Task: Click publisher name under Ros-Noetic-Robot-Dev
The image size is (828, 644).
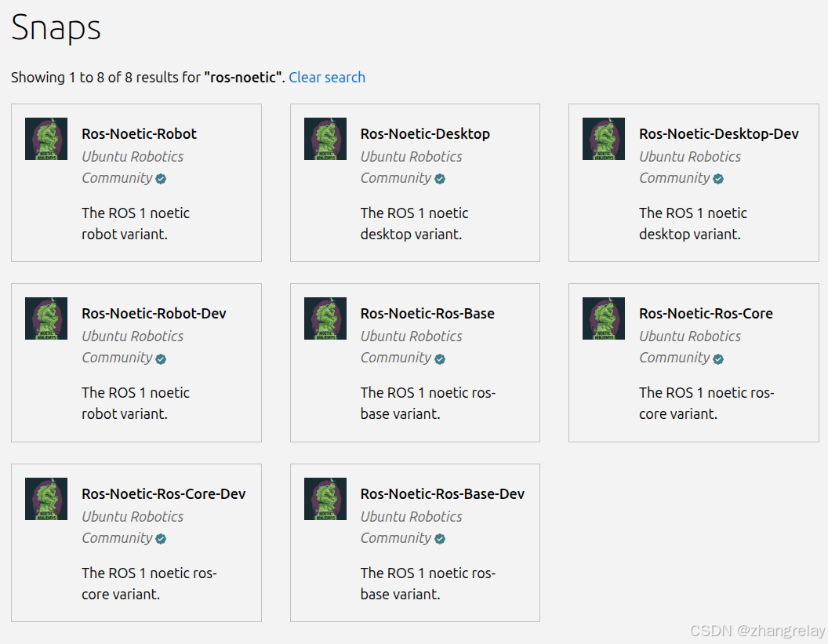Action: (x=133, y=347)
